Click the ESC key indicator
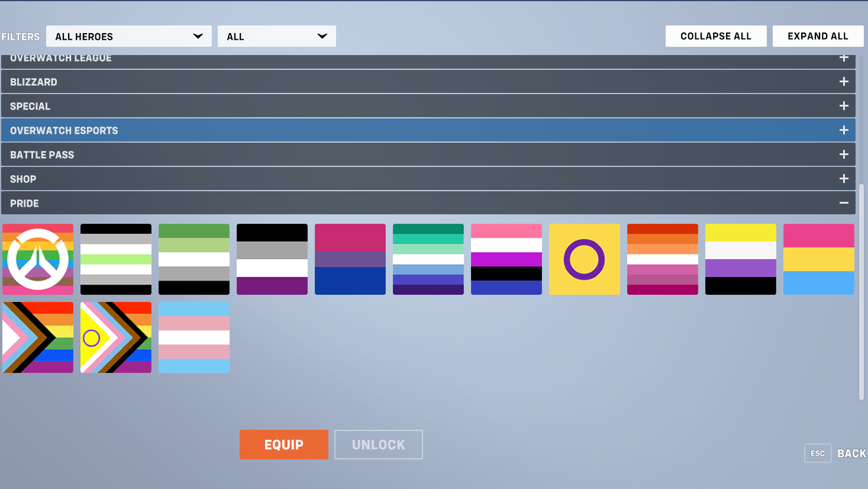868x489 pixels. tap(818, 453)
